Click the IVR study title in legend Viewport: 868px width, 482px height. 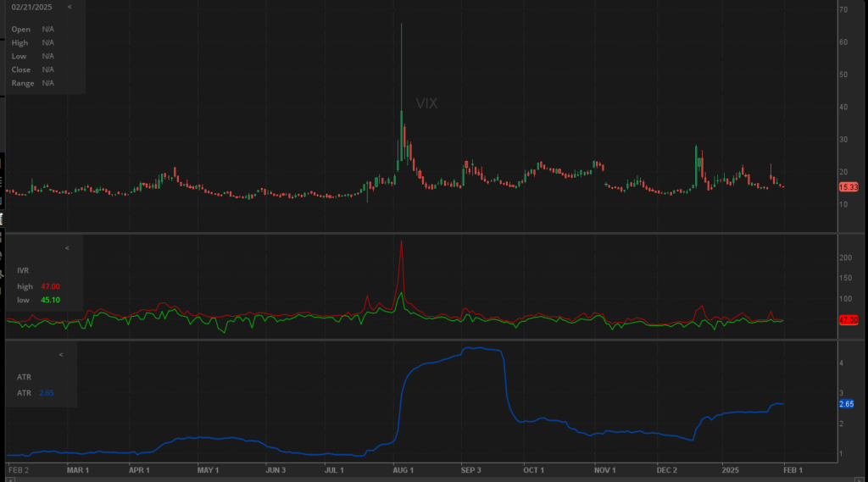tap(23, 271)
